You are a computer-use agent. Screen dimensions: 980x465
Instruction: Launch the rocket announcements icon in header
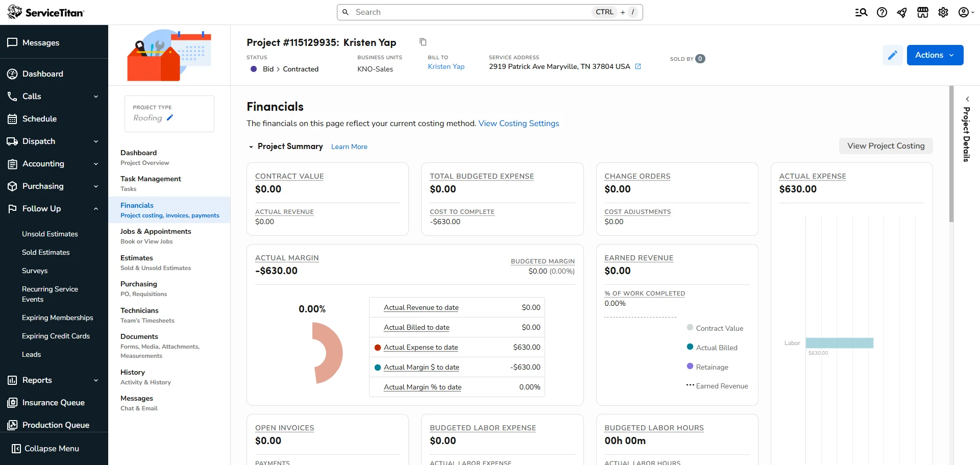coord(901,12)
